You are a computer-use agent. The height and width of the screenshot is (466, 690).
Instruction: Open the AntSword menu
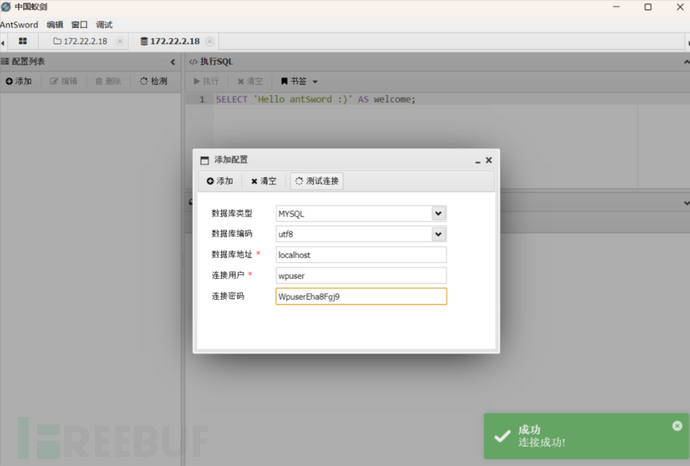pyautogui.click(x=19, y=25)
